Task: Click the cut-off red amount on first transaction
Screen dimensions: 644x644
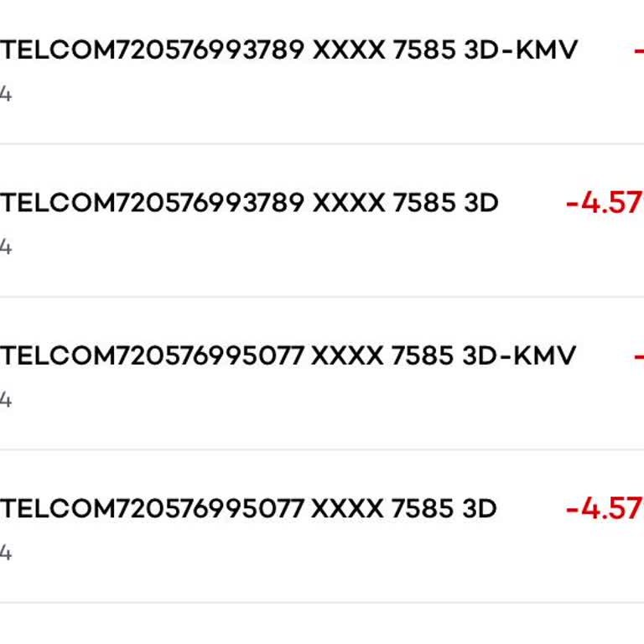Action: click(x=639, y=50)
